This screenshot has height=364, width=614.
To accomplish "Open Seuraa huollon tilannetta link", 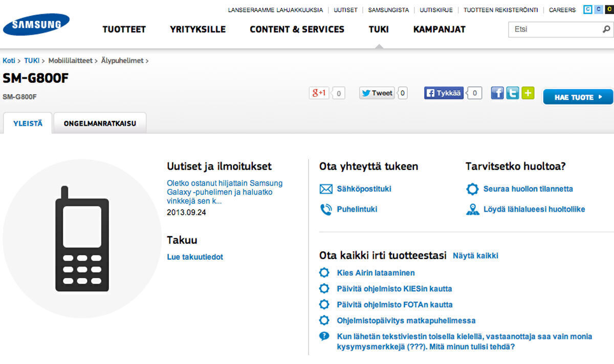I will (528, 189).
